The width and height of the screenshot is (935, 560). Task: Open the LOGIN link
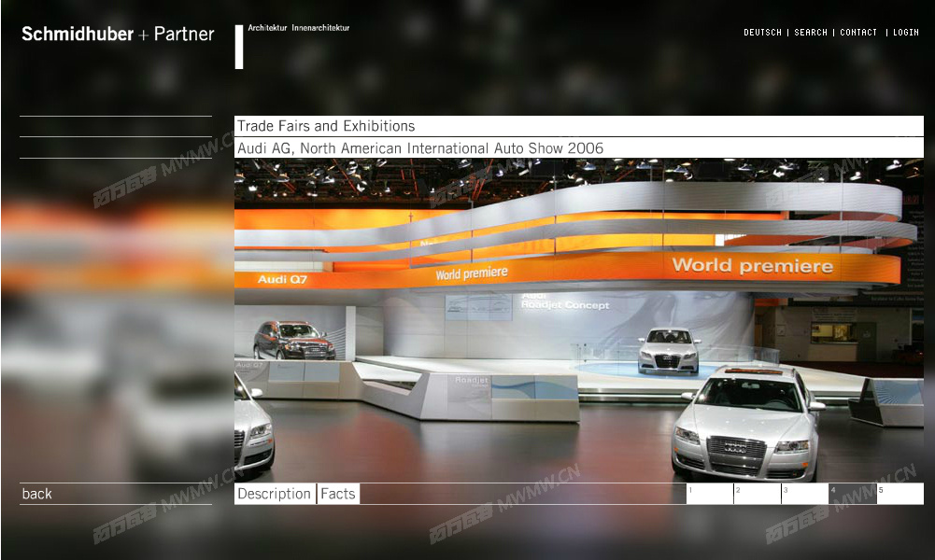pyautogui.click(x=906, y=32)
